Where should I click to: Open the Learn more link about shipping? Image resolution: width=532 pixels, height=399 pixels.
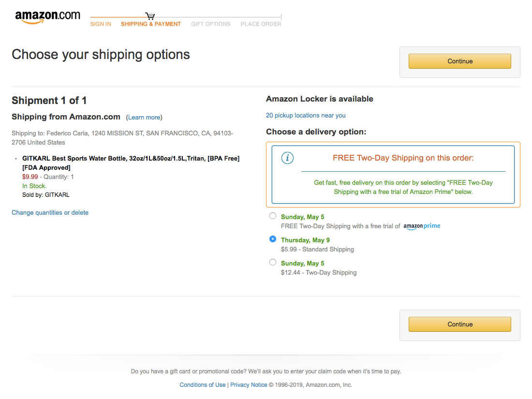coord(144,117)
